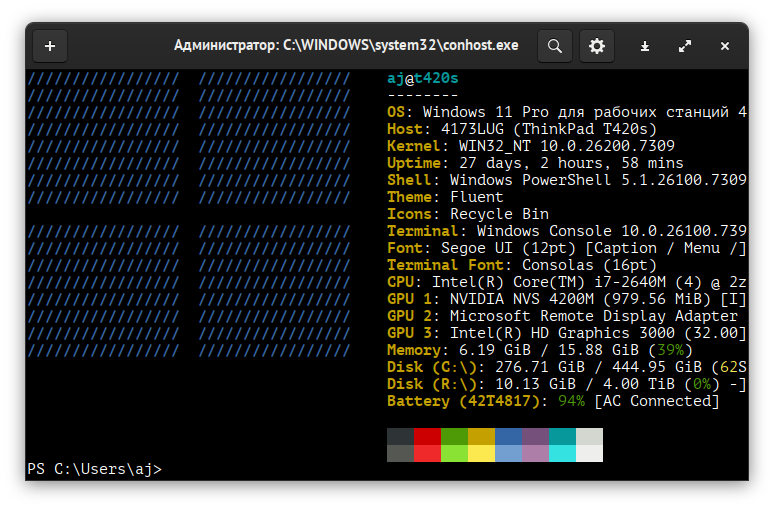The height and width of the screenshot is (509, 774).
Task: Click the GPU 1 line NVIDIA NVS 4200M
Action: coord(567,299)
